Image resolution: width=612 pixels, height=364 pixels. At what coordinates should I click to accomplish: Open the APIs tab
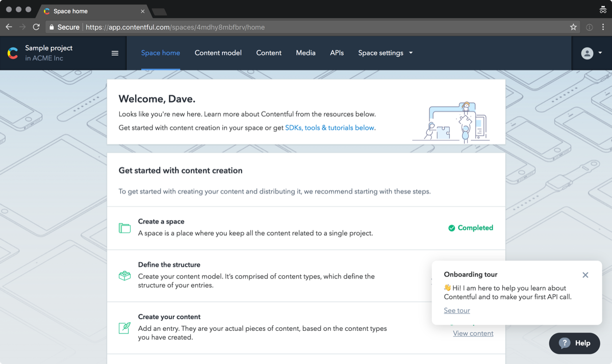pos(337,53)
